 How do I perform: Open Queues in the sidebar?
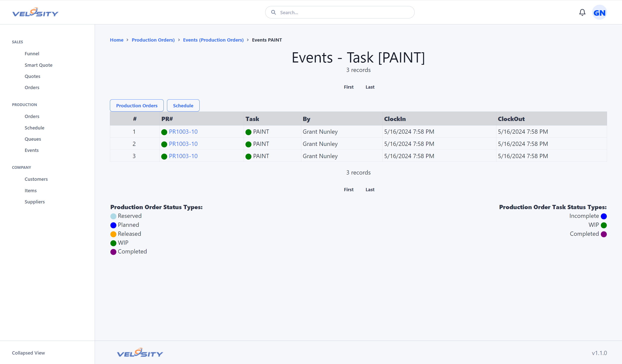click(x=33, y=139)
